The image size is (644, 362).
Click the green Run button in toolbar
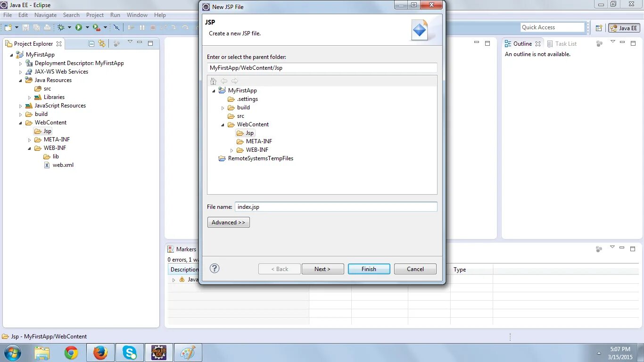[x=79, y=28]
